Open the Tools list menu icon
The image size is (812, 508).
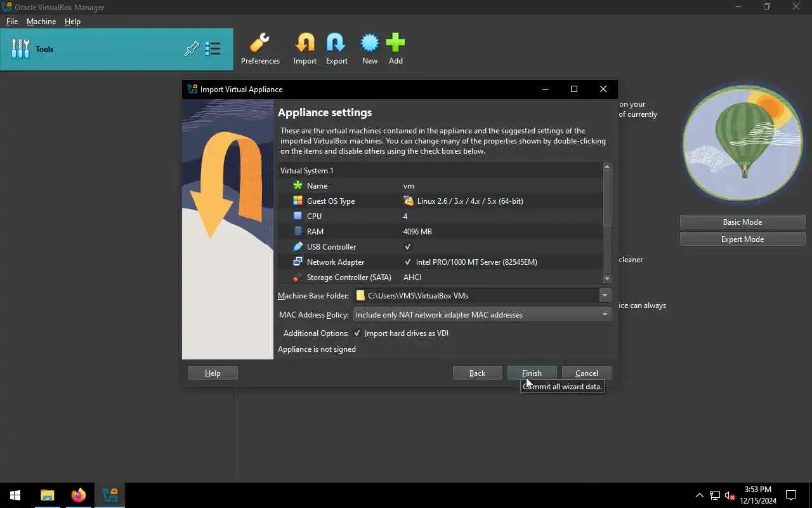click(213, 49)
